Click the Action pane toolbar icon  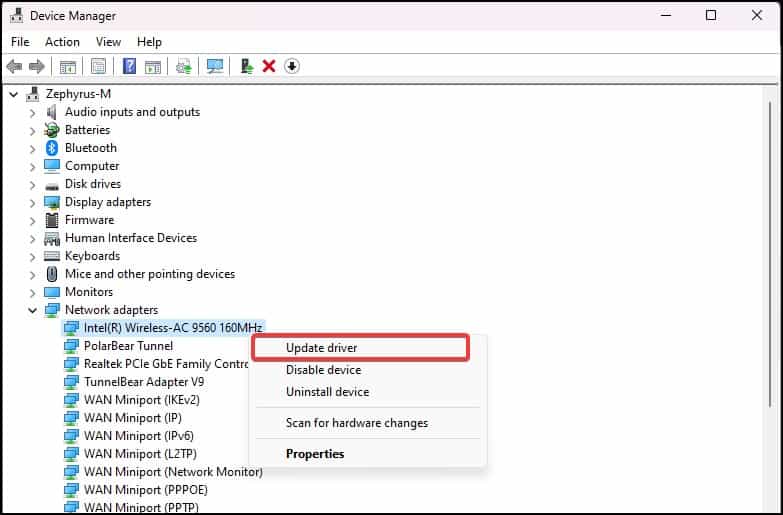pyautogui.click(x=153, y=66)
